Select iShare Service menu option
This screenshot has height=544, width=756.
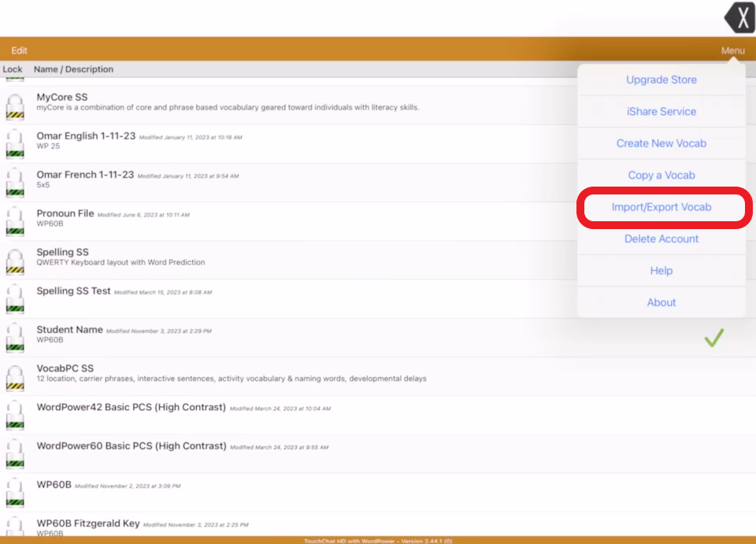tap(661, 112)
